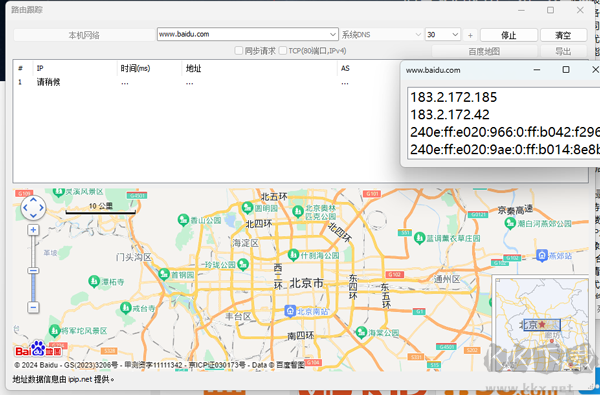Click the 清空 button
600x395 pixels.
563,35
